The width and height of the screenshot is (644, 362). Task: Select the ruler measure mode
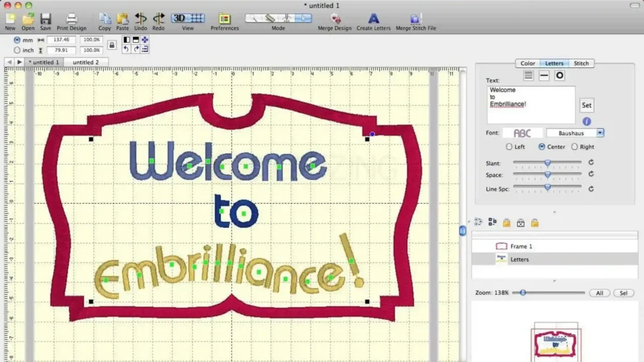click(x=270, y=18)
